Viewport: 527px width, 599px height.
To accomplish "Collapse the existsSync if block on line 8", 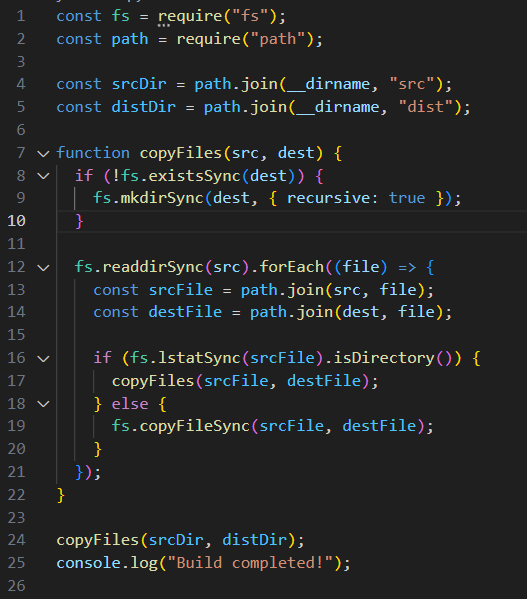I will (44, 176).
